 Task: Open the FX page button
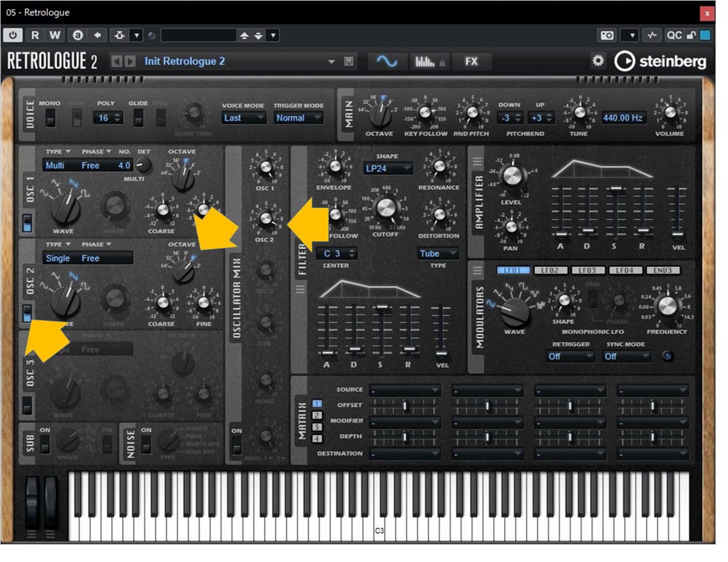pyautogui.click(x=471, y=61)
